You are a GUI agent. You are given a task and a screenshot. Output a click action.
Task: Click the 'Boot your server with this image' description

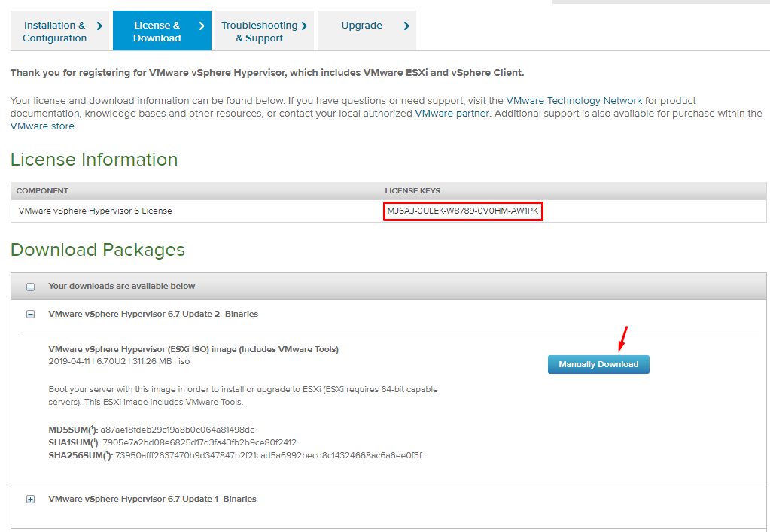pos(243,396)
